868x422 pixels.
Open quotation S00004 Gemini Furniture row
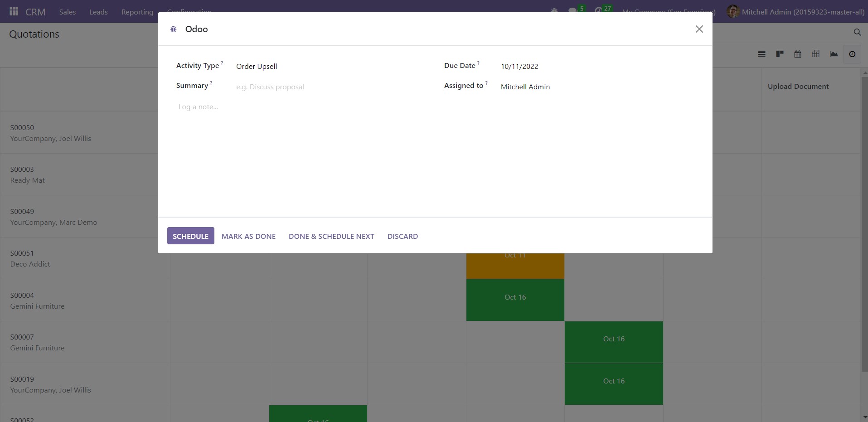[85, 301]
